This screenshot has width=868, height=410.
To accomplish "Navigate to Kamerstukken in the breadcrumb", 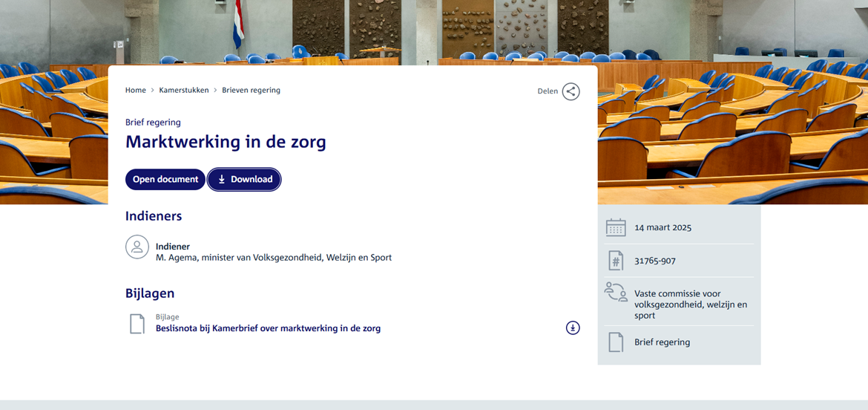I will [184, 91].
